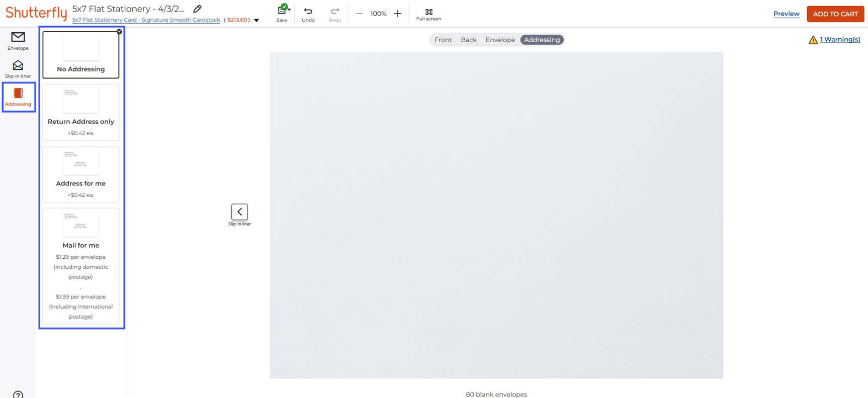Open the Envelope sidebar panel
The image size is (868, 398).
pyautogui.click(x=18, y=41)
